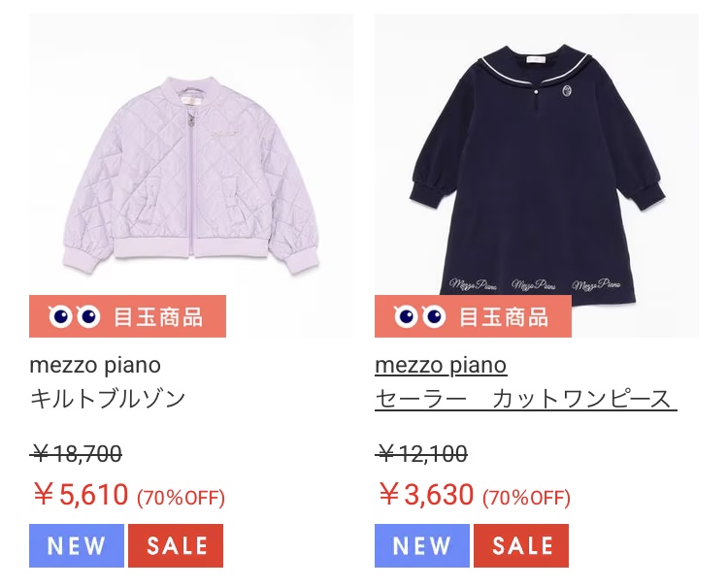This screenshot has width=728, height=587.
Task: Click the 70%OFF label next to ¥5,610
Action: (182, 498)
